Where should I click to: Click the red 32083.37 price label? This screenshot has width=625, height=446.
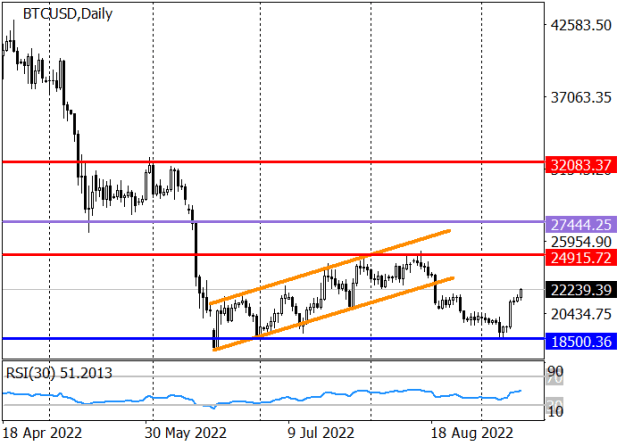point(581,165)
